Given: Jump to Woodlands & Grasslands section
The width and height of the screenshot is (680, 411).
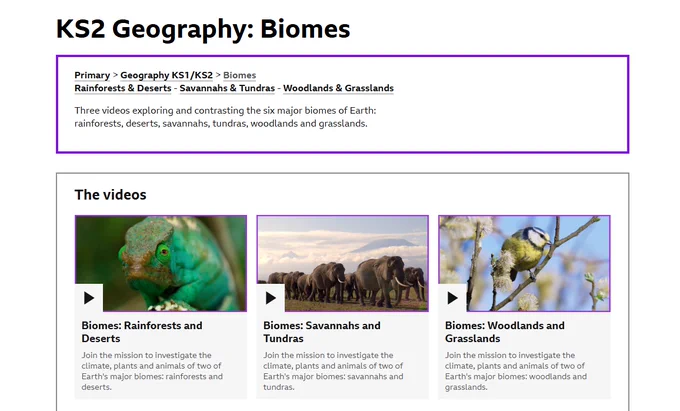Looking at the screenshot, I should coord(338,88).
